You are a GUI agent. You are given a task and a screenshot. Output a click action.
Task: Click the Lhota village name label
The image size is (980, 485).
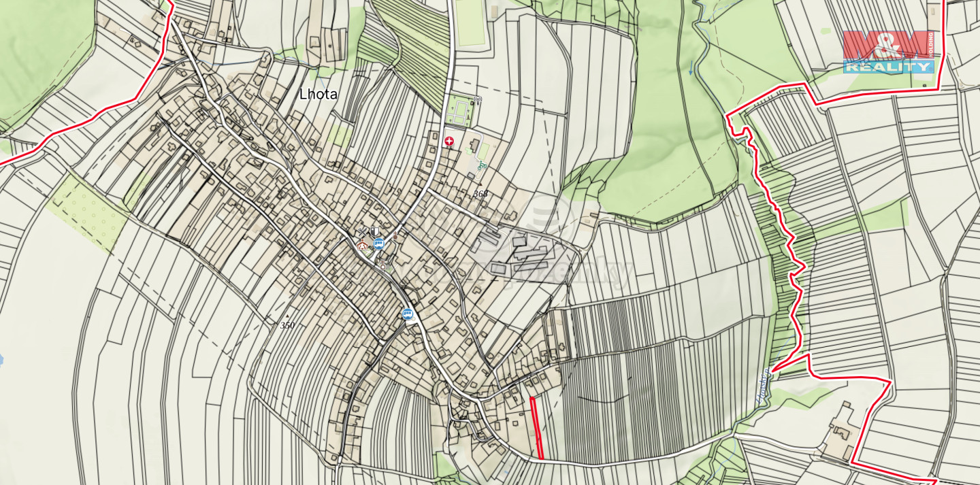pos(318,95)
